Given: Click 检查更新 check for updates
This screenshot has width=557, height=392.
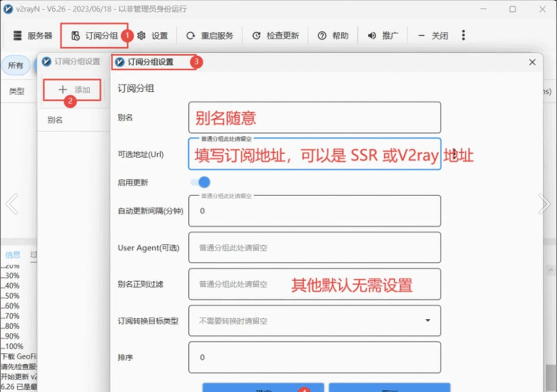Looking at the screenshot, I should point(276,36).
